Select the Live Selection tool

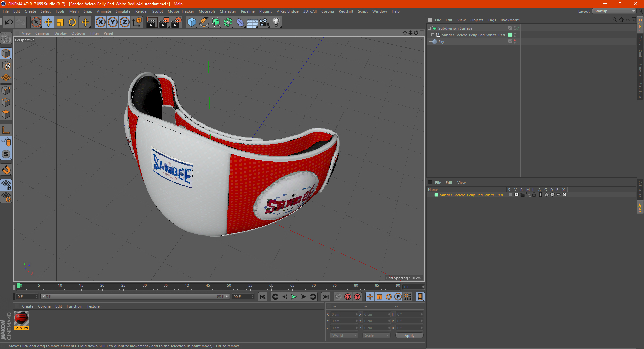point(36,22)
